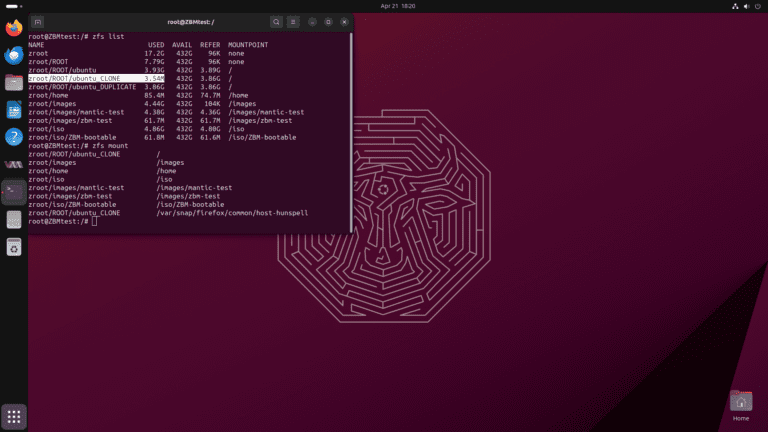
Task: Click the terminal vertical scrollbar
Action: click(351, 132)
